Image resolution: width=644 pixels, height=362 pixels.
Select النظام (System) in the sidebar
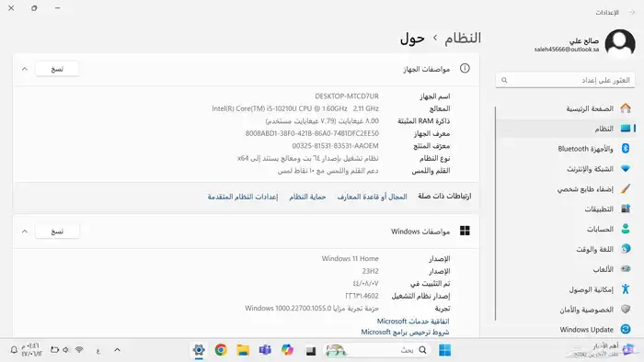(565, 129)
